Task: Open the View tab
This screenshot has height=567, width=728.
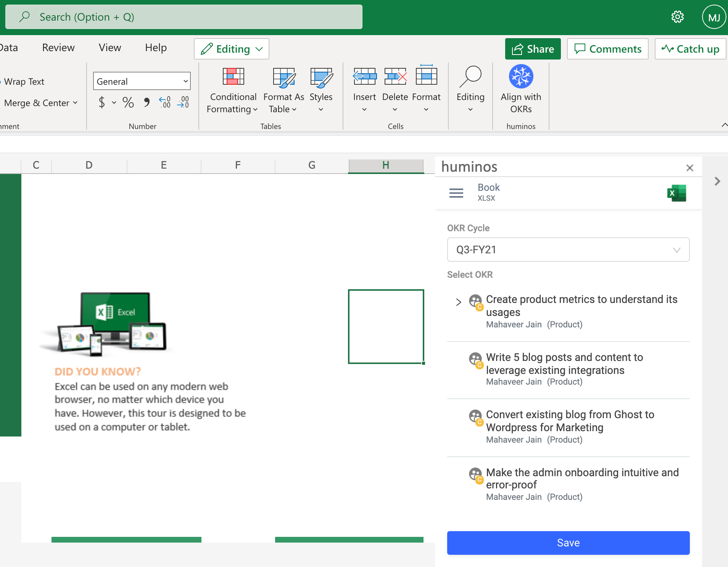Action: 110,48
